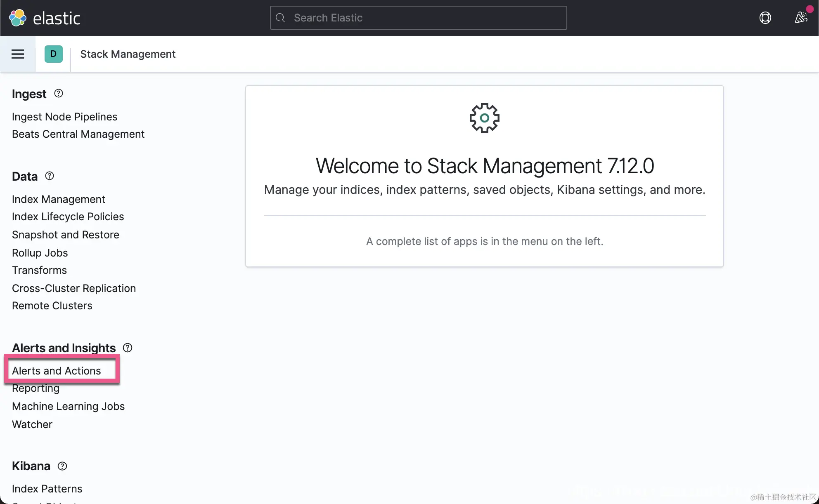Open the hamburger navigation menu
This screenshot has width=819, height=504.
(17, 54)
